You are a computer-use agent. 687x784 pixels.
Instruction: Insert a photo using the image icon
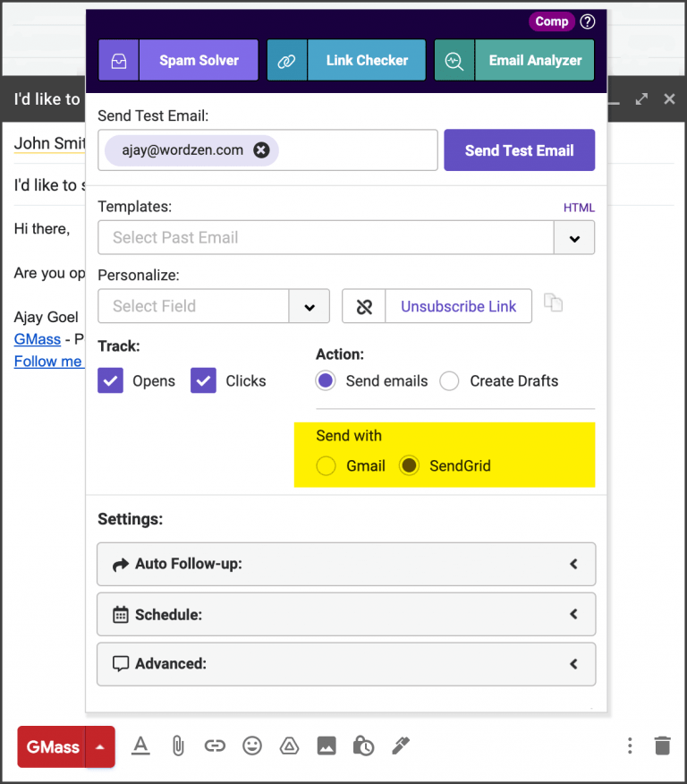pyautogui.click(x=327, y=746)
